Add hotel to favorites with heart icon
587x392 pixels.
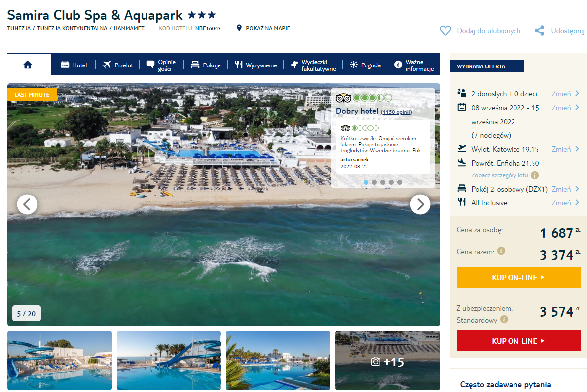coord(445,31)
